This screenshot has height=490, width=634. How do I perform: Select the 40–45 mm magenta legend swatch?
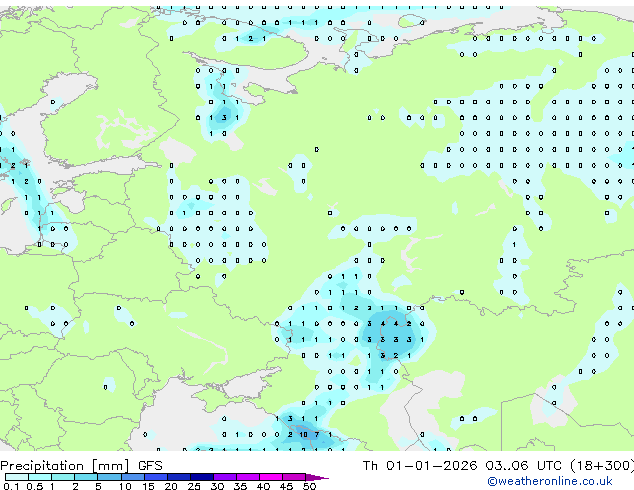[x=271, y=477]
